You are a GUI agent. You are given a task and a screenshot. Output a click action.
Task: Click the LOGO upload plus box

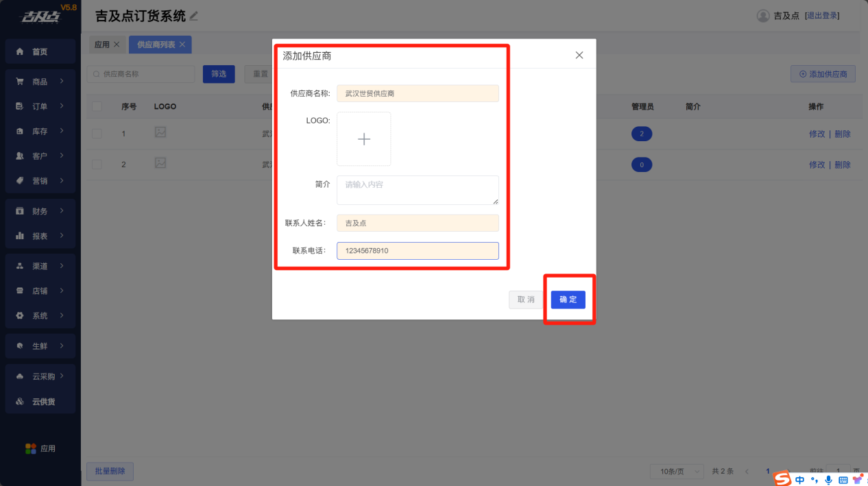pos(363,139)
